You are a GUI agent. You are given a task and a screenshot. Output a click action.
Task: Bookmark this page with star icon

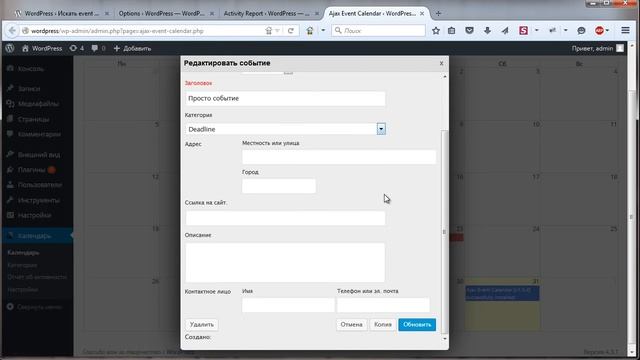click(436, 31)
